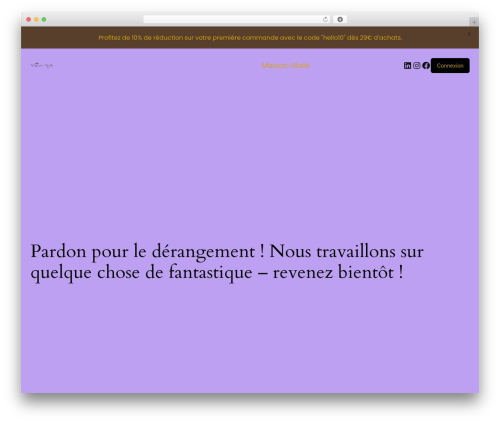Click the round icon right of the address bar
Image resolution: width=500 pixels, height=423 pixels.
tap(340, 19)
